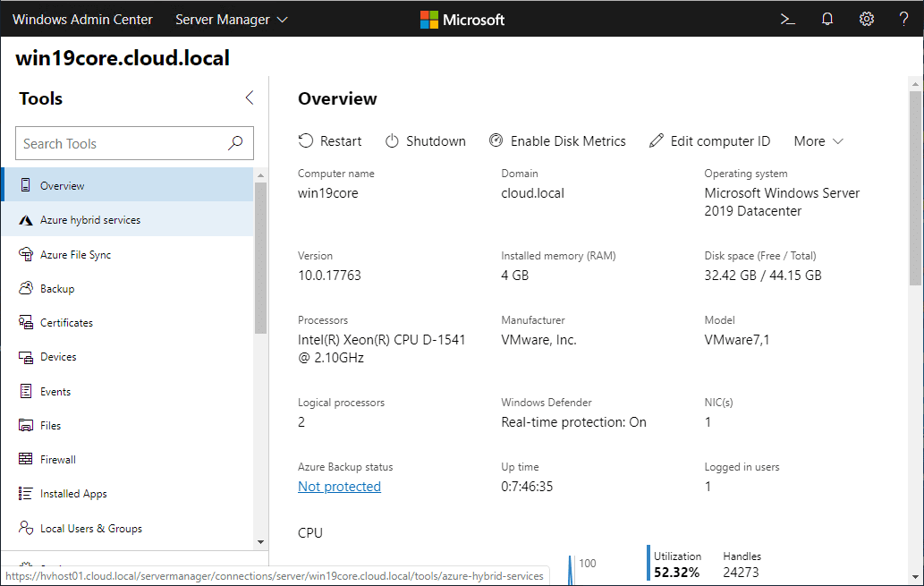The width and height of the screenshot is (924, 586).
Task: Open the Not protected backup link
Action: point(339,486)
